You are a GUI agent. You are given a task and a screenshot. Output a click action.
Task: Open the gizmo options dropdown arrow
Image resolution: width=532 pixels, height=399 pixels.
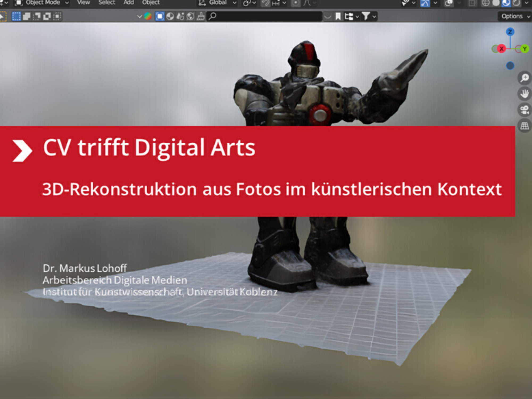tap(435, 3)
